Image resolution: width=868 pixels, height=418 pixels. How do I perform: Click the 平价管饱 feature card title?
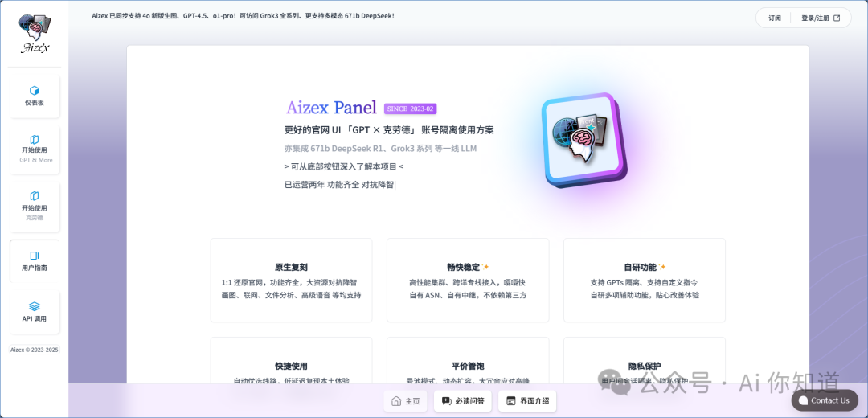pyautogui.click(x=468, y=366)
